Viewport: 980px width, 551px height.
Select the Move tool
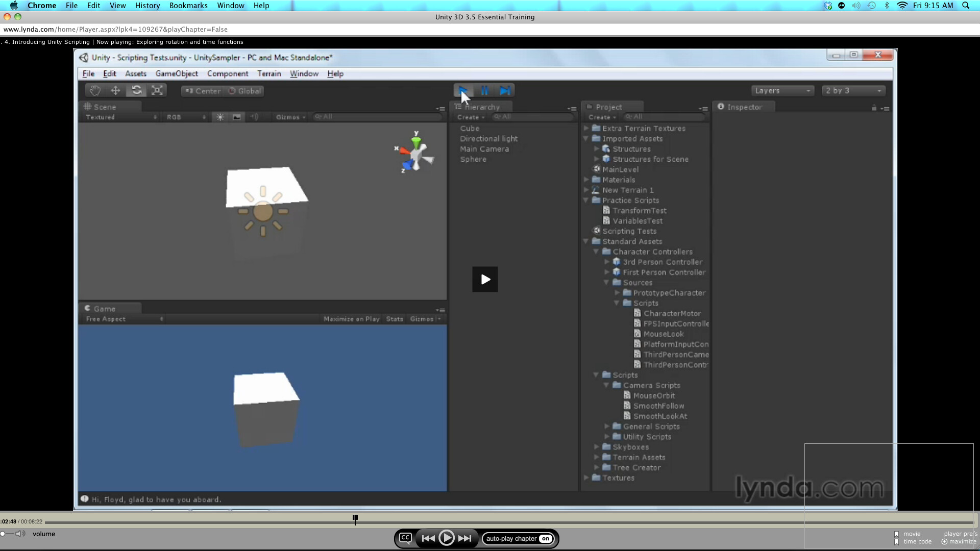pos(115,90)
